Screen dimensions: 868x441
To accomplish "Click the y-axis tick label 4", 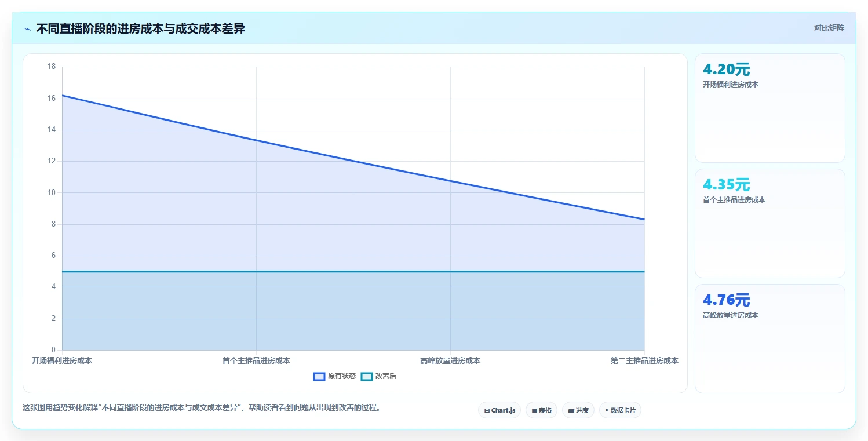I will tap(53, 287).
